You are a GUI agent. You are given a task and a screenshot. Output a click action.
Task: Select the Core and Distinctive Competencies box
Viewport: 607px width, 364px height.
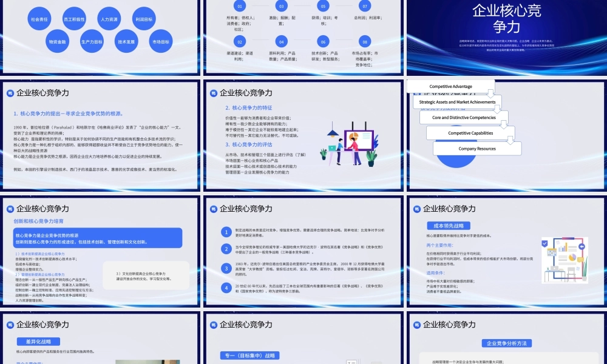point(464,118)
